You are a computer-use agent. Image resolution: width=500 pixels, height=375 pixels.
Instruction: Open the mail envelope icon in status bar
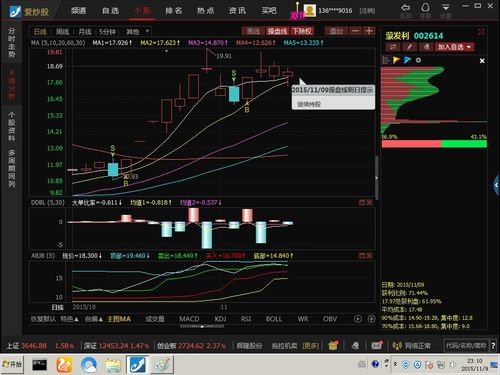pos(377,346)
